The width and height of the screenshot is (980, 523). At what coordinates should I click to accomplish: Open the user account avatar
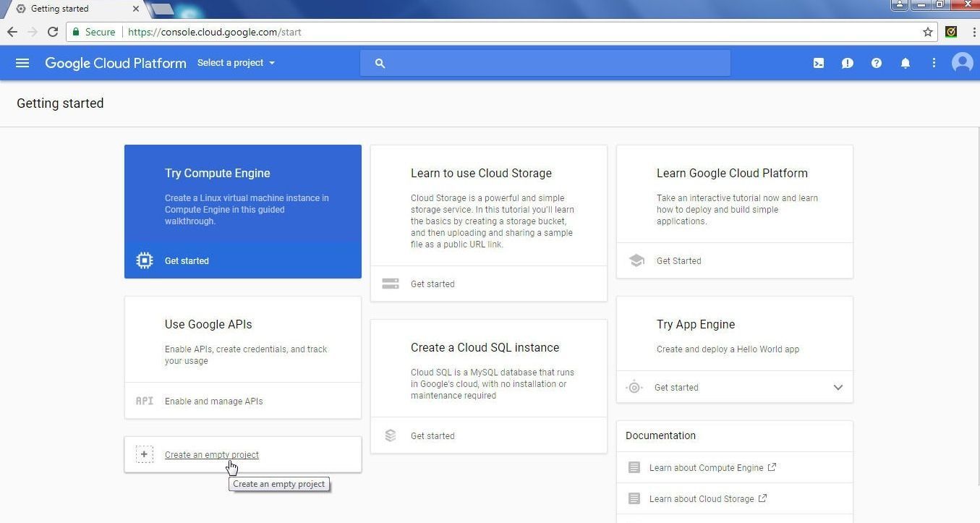coord(963,63)
